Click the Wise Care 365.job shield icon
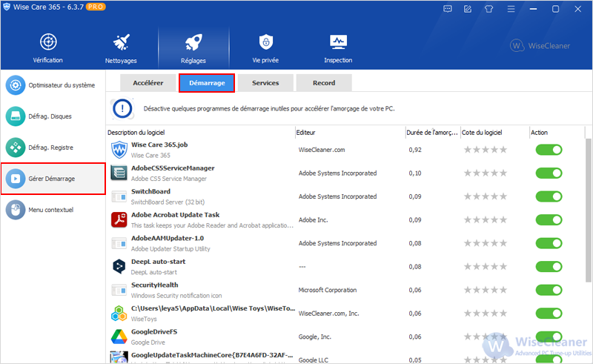The height and width of the screenshot is (364, 593). coord(119,150)
